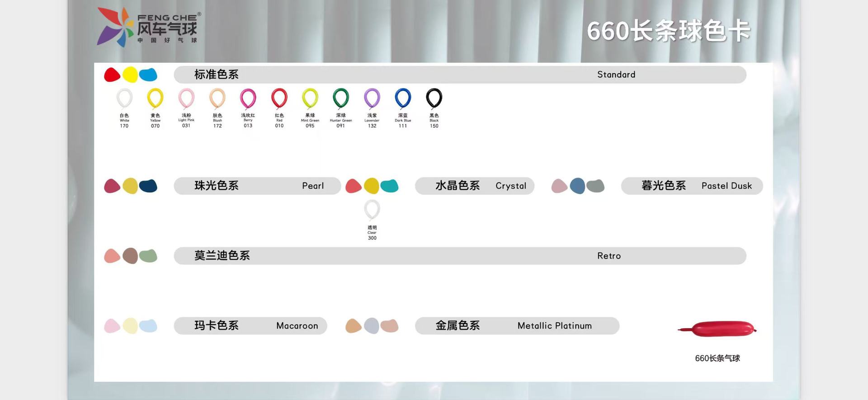Click the silver blob beside Metallic Platinum banner
Image resolution: width=868 pixels, height=400 pixels.
pos(372,326)
